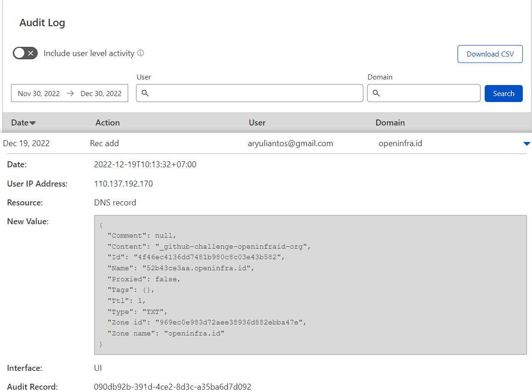532x392 pixels.
Task: Click the magnifier icon in Domain field
Action: pyautogui.click(x=376, y=93)
